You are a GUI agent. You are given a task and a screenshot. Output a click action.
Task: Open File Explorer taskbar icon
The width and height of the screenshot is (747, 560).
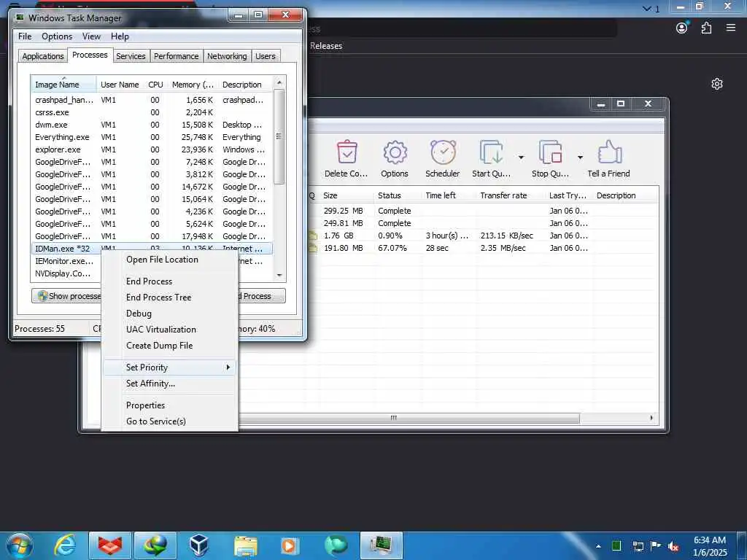(x=246, y=545)
